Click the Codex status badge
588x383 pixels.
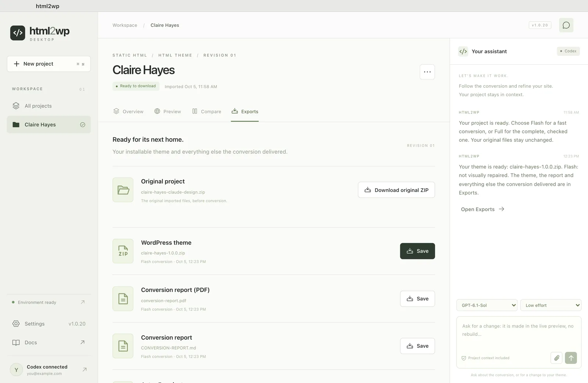tap(568, 51)
